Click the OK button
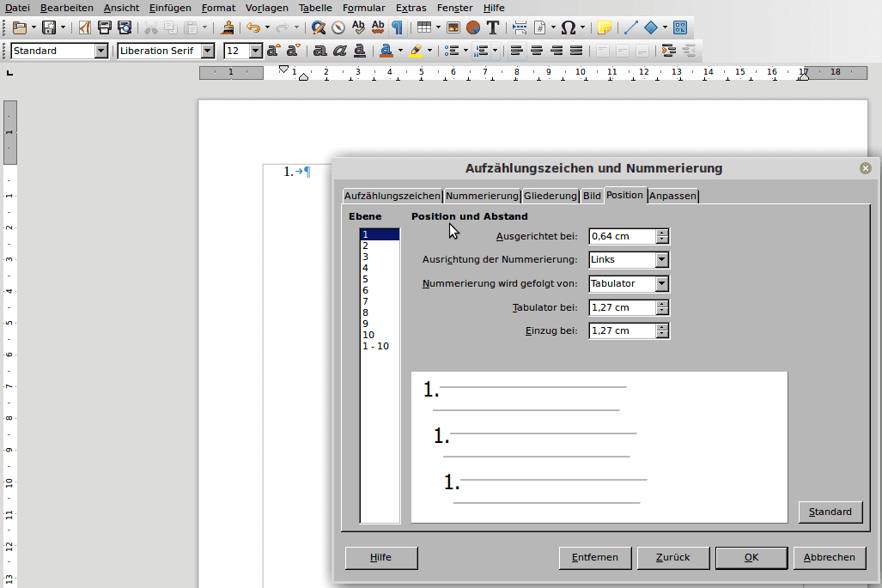The height and width of the screenshot is (588, 882). point(751,558)
